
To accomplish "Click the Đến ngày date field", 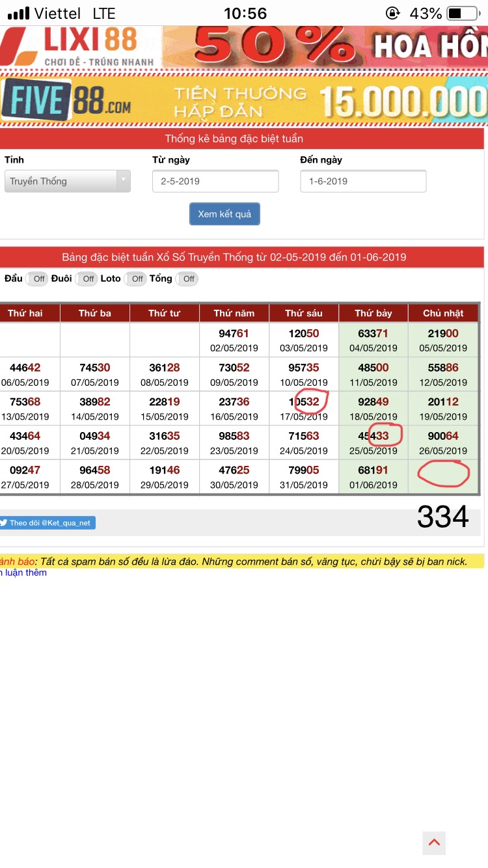I will tap(363, 182).
